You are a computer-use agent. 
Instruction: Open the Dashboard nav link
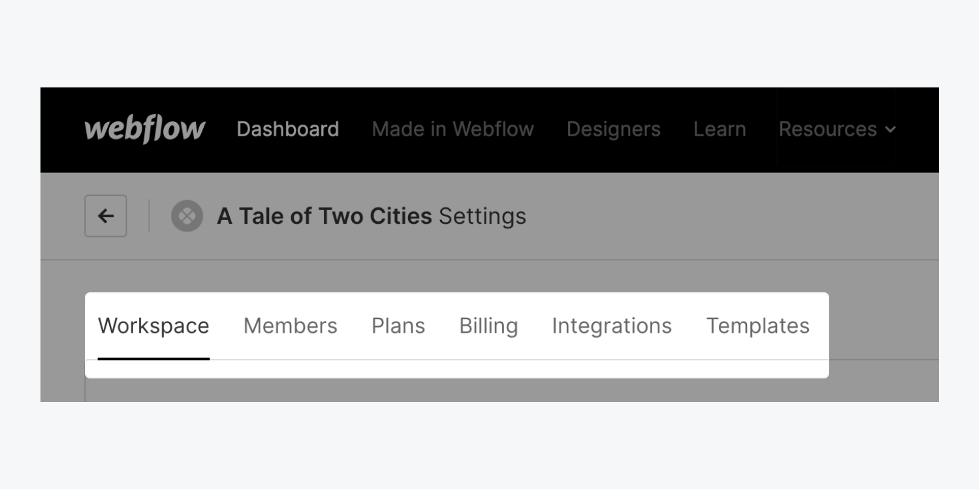[287, 129]
